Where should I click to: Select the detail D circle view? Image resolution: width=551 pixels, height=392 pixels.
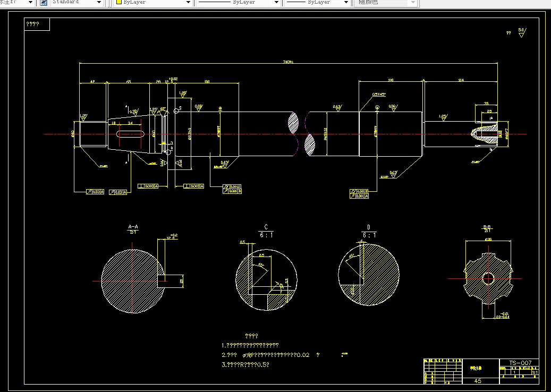[x=369, y=275]
